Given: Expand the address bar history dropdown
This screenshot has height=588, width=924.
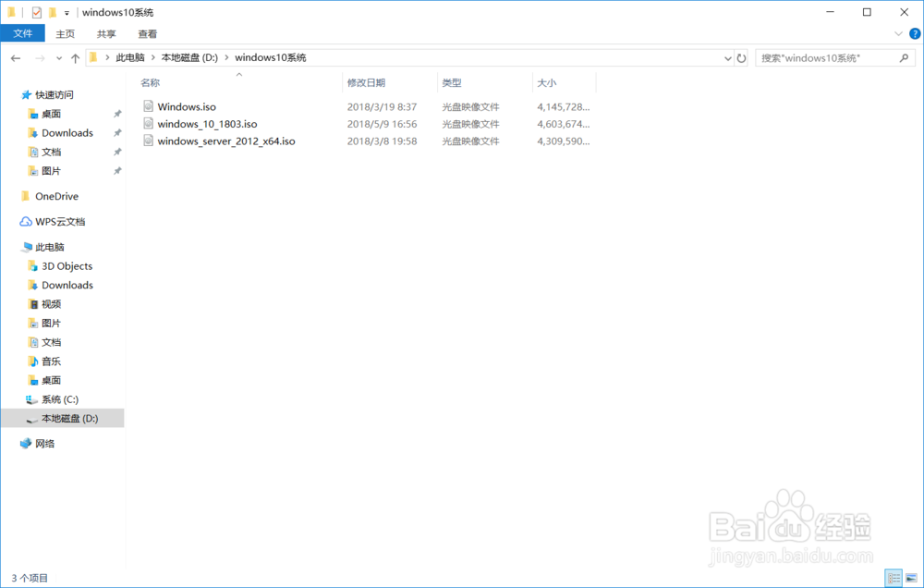Looking at the screenshot, I should (x=728, y=58).
